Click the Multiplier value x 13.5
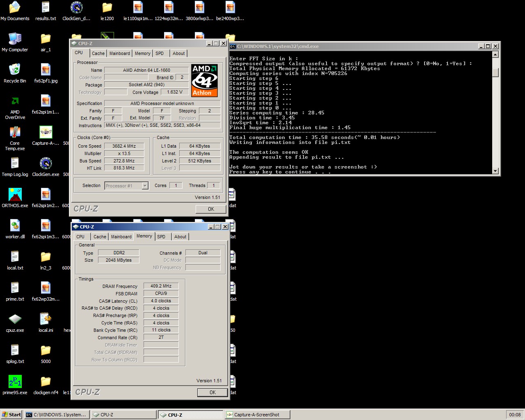The width and height of the screenshot is (525, 420). pos(124,153)
